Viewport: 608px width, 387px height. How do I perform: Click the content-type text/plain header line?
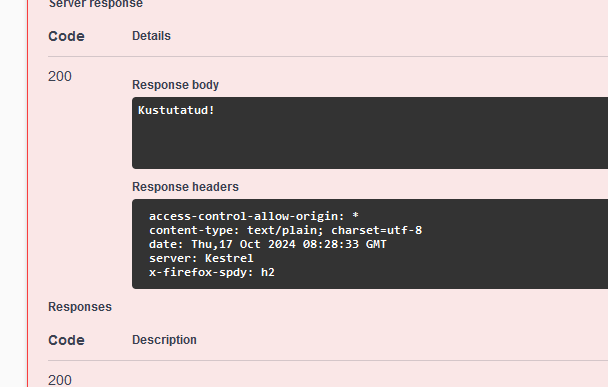coord(285,230)
